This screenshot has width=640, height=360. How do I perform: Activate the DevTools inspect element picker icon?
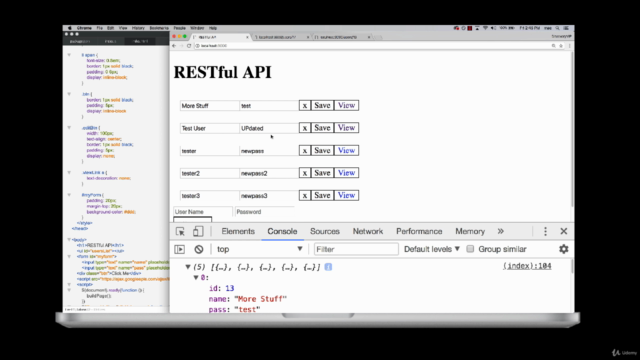[180, 231]
